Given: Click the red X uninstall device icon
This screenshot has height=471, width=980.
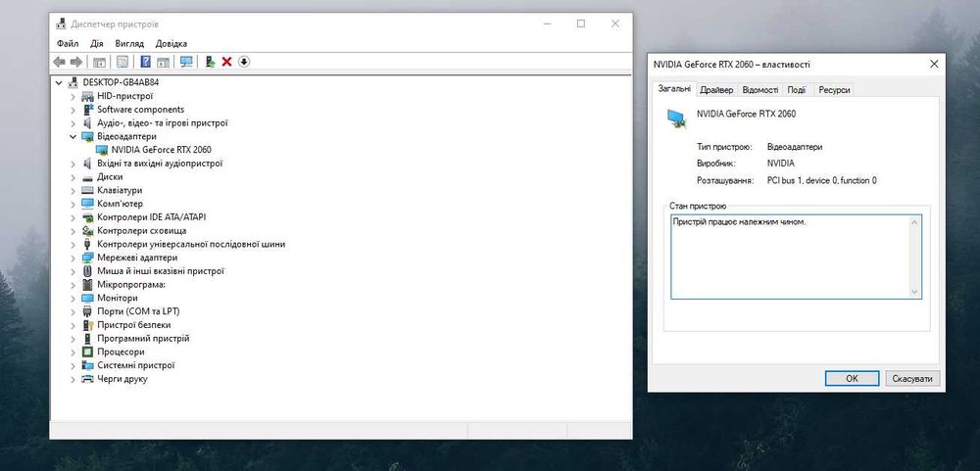Looking at the screenshot, I should 227,62.
